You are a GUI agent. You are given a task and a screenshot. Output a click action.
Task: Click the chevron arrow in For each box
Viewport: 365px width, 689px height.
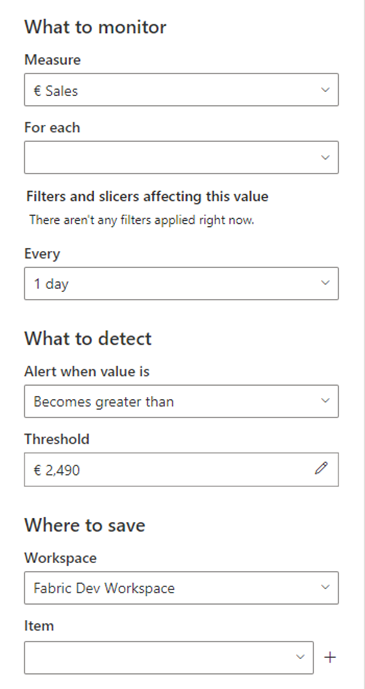[325, 157]
